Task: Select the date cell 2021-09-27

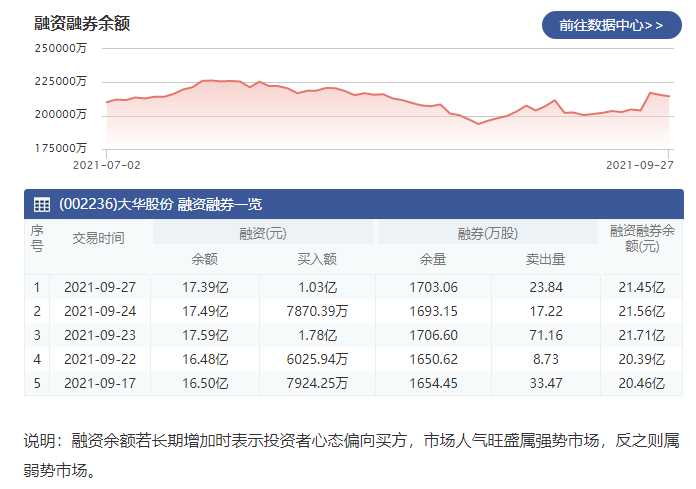Action: tap(100, 288)
